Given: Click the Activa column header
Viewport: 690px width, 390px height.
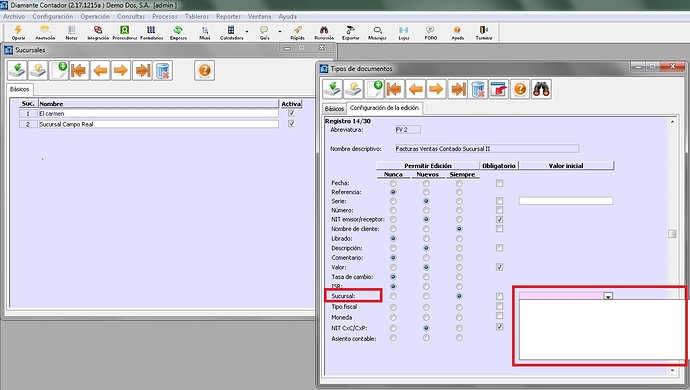Looking at the screenshot, I should tap(291, 103).
